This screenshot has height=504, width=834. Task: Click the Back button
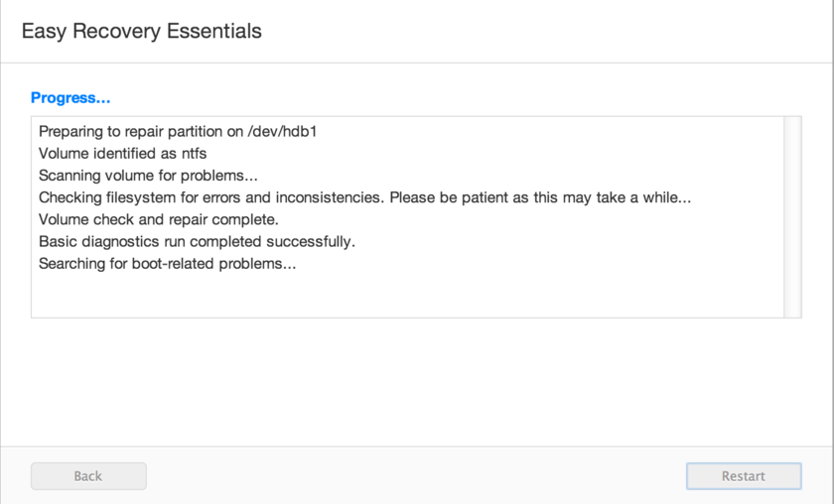(88, 476)
